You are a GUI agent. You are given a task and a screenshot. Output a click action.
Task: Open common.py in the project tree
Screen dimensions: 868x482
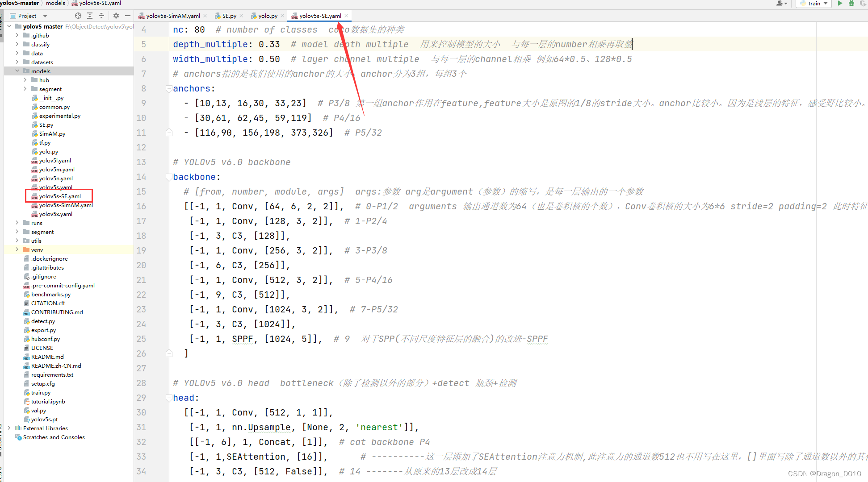coord(54,107)
